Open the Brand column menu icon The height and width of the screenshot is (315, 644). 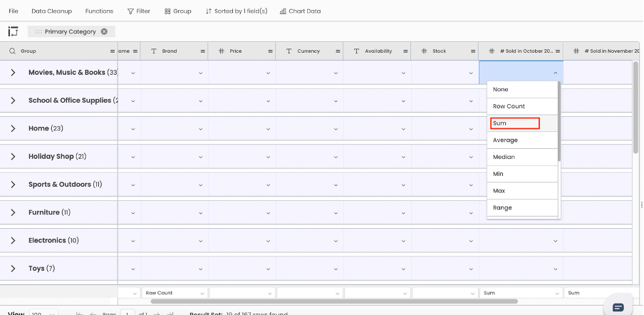point(203,51)
